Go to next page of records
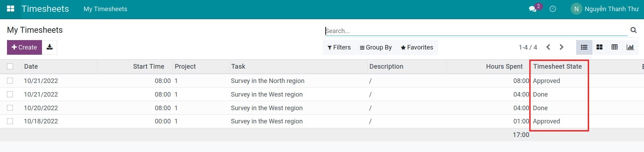644x152 pixels. 562,47
